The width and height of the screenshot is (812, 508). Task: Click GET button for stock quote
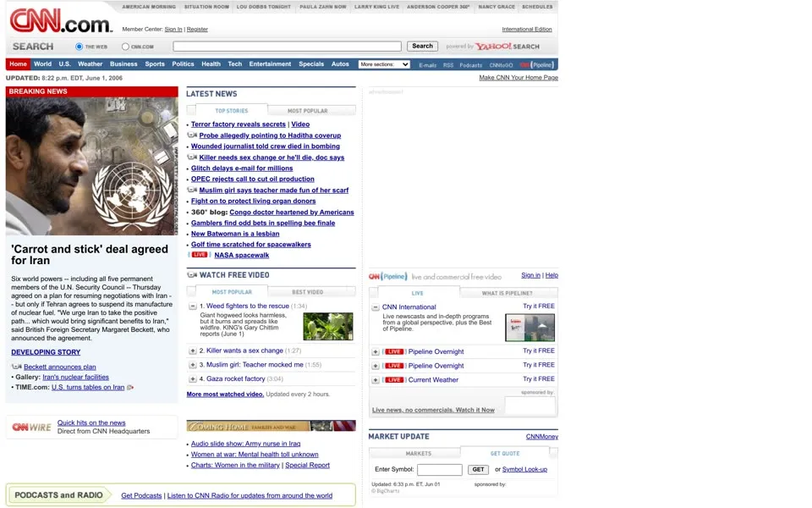(478, 470)
